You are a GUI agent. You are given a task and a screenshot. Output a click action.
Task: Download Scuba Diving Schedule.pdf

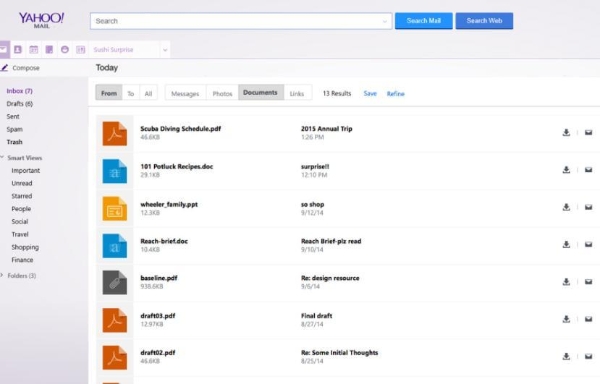566,132
